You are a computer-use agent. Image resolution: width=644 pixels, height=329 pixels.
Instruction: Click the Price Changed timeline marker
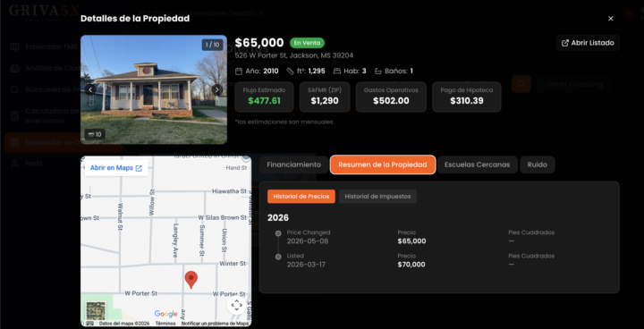tap(278, 233)
